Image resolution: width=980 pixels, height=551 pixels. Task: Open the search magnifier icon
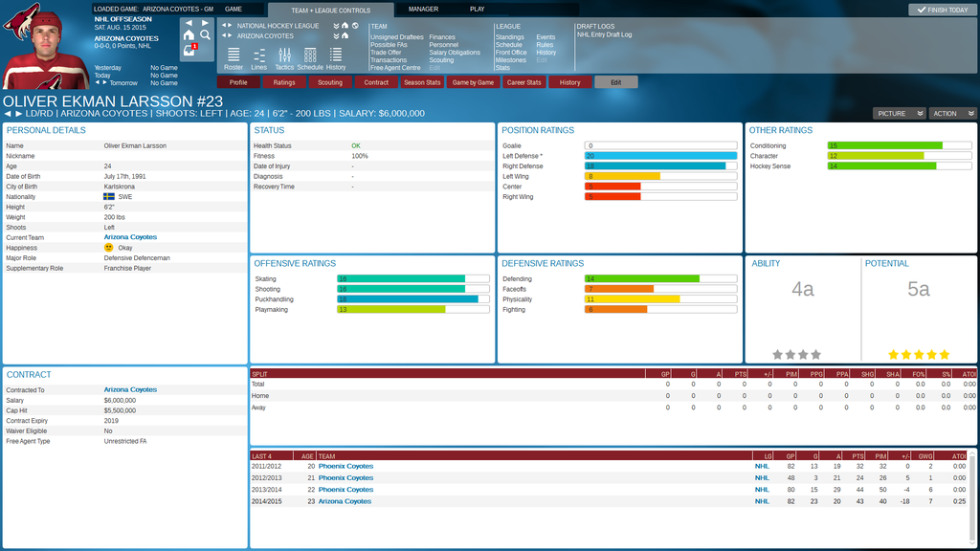click(205, 35)
